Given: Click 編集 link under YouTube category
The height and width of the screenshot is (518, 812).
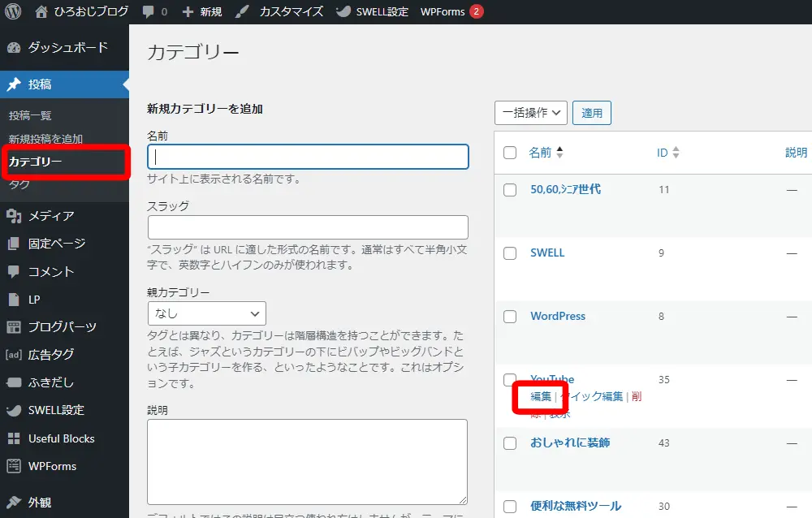Looking at the screenshot, I should (x=541, y=396).
